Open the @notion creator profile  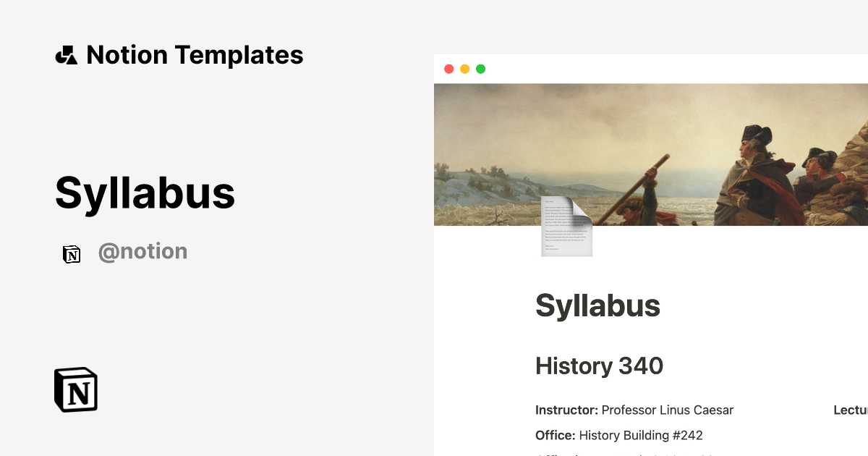pyautogui.click(x=142, y=251)
